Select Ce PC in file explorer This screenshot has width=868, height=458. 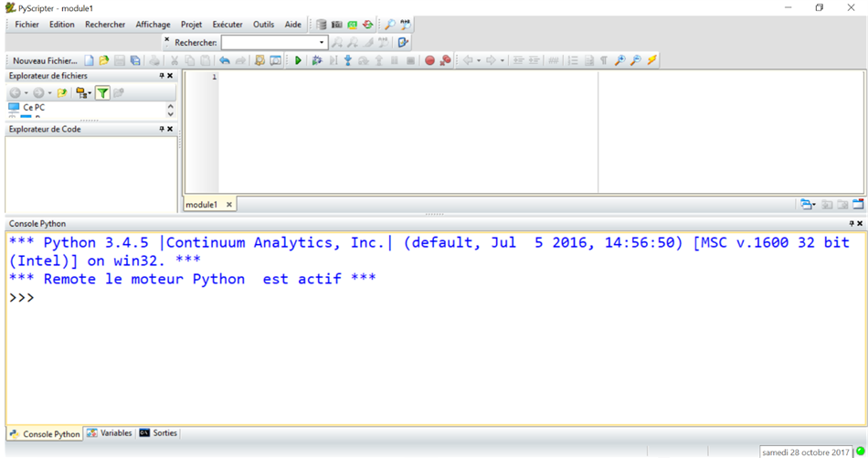(34, 107)
